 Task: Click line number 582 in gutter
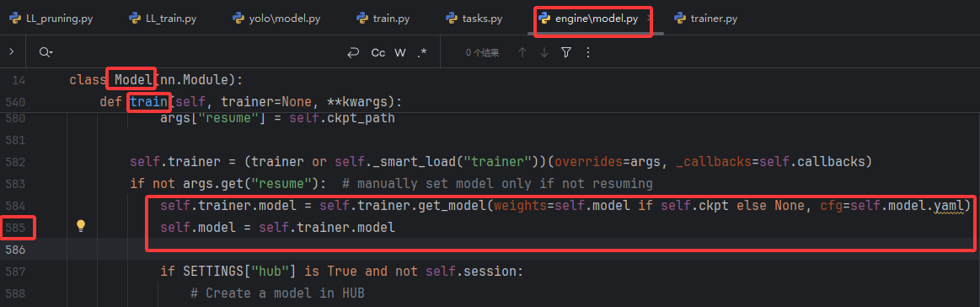coord(16,162)
